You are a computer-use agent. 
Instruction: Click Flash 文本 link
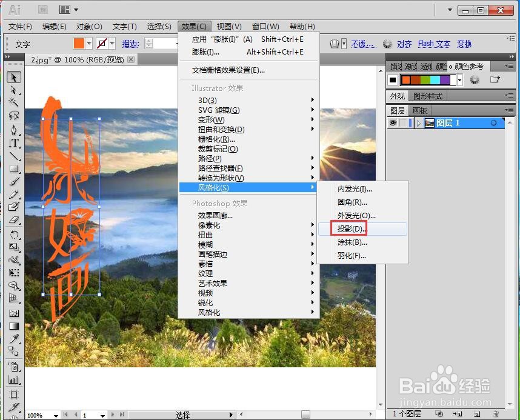pos(434,44)
